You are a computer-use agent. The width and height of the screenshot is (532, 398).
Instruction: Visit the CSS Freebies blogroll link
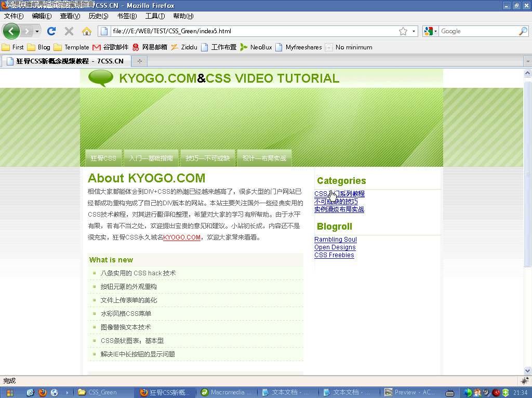point(334,255)
